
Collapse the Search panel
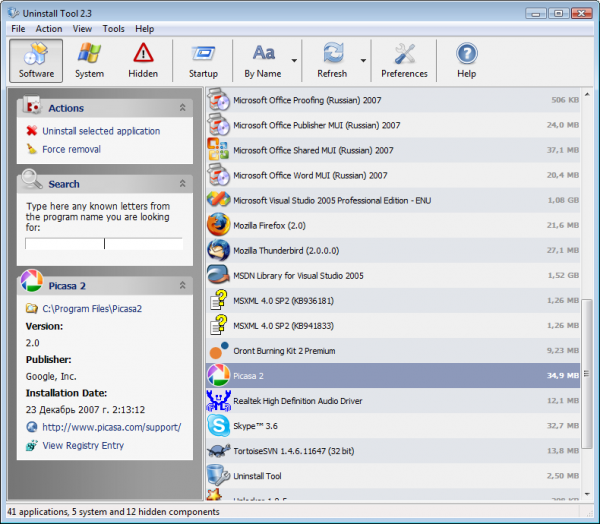tap(182, 184)
